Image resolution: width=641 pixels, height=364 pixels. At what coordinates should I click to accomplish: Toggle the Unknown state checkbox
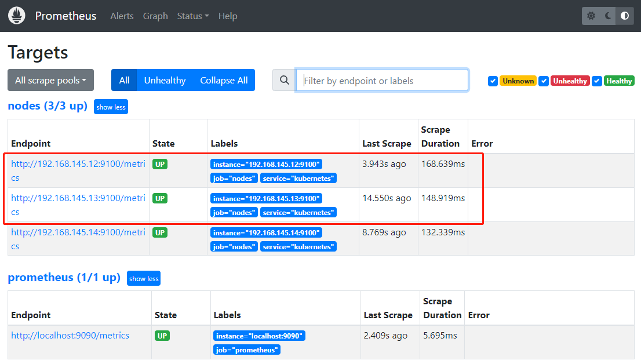[493, 81]
